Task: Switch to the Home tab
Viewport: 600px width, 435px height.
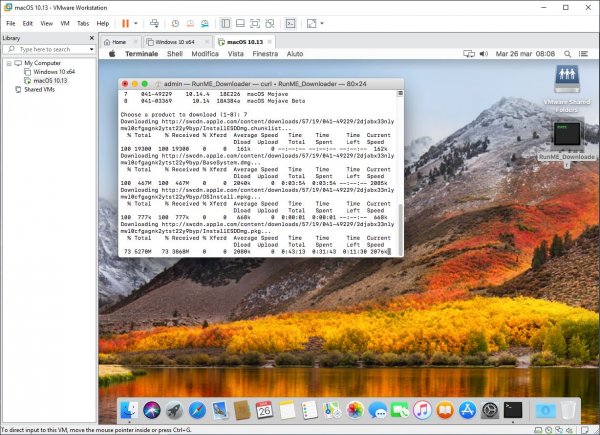Action: pos(119,42)
